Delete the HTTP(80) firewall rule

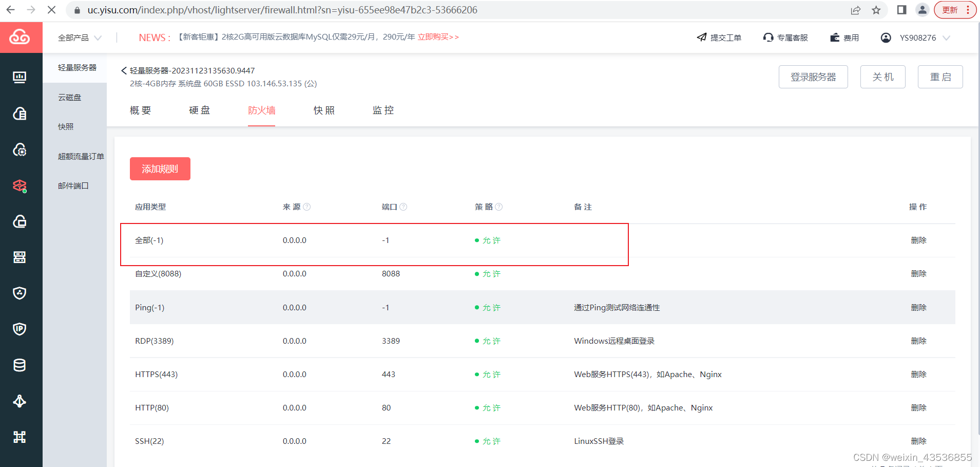918,407
